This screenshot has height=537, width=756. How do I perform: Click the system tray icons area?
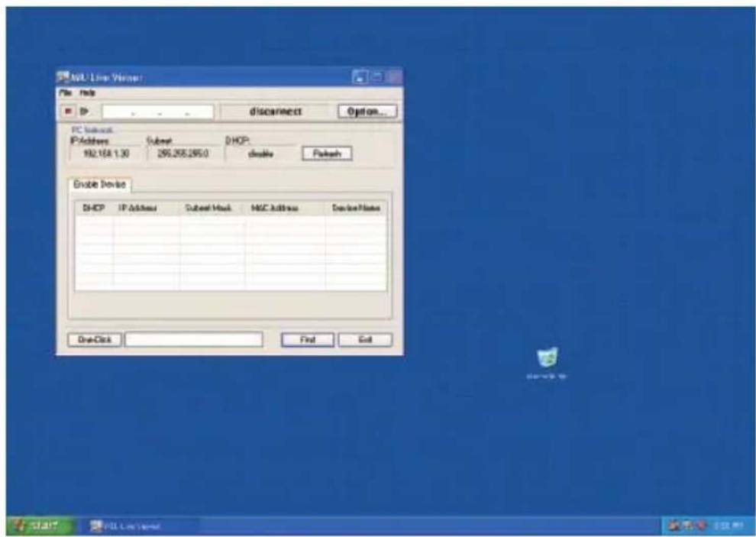(x=687, y=526)
